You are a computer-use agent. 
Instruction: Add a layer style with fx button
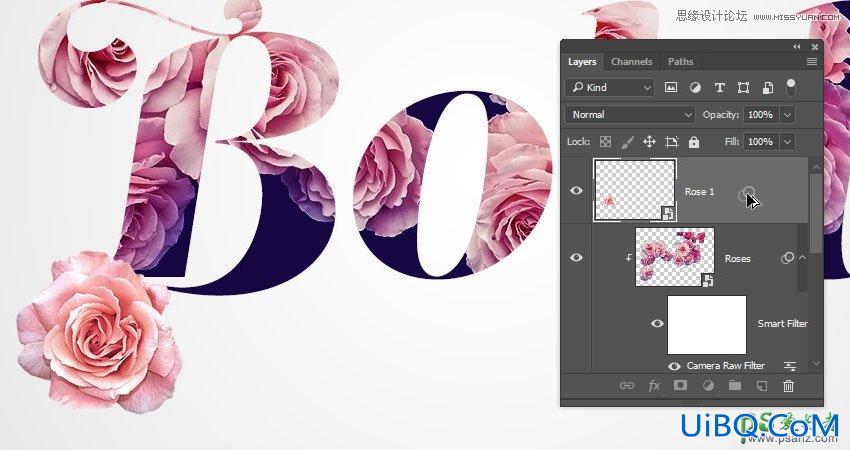coord(654,385)
